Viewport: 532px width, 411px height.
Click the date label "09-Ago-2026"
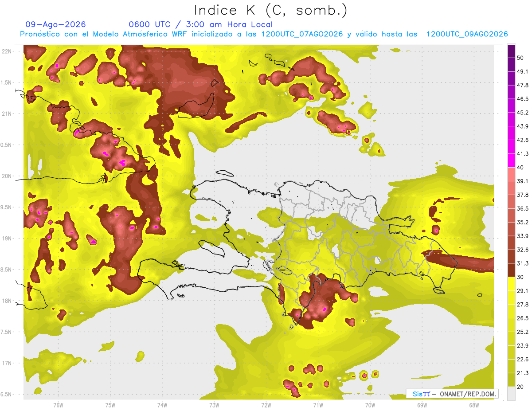56,24
